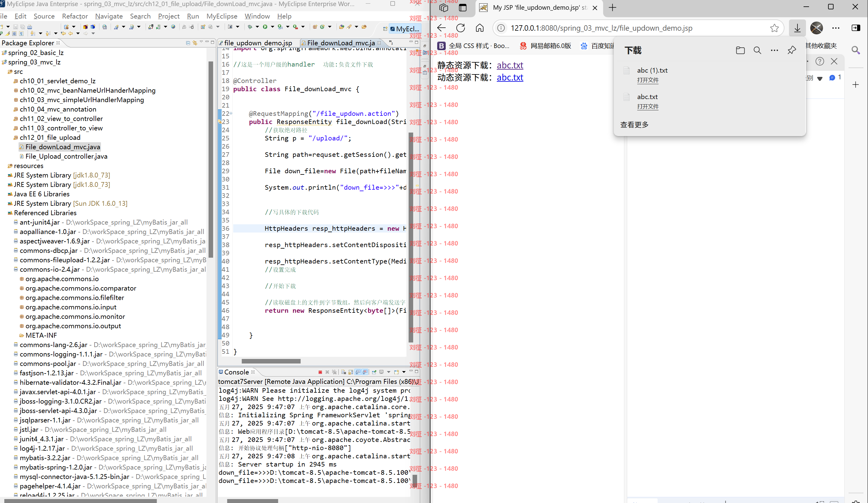The width and height of the screenshot is (868, 503).
Task: Toggle Show Whitespace Characters paragraph icon
Action: (21, 34)
